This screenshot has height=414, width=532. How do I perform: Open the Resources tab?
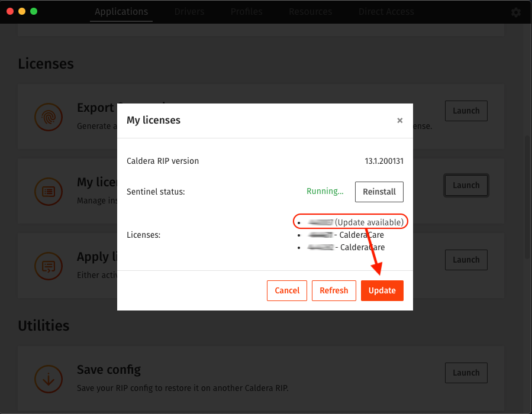(311, 11)
